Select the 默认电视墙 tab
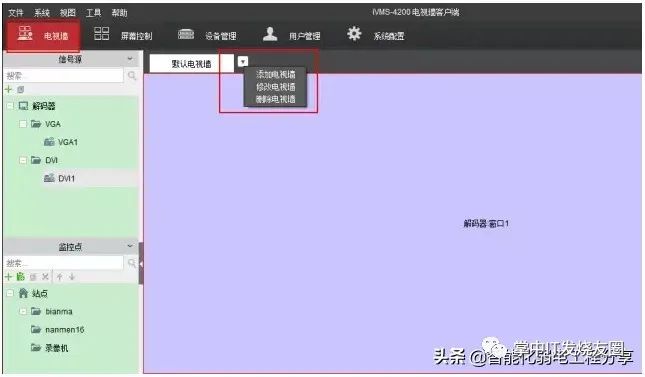This screenshot has width=645, height=377. point(191,64)
